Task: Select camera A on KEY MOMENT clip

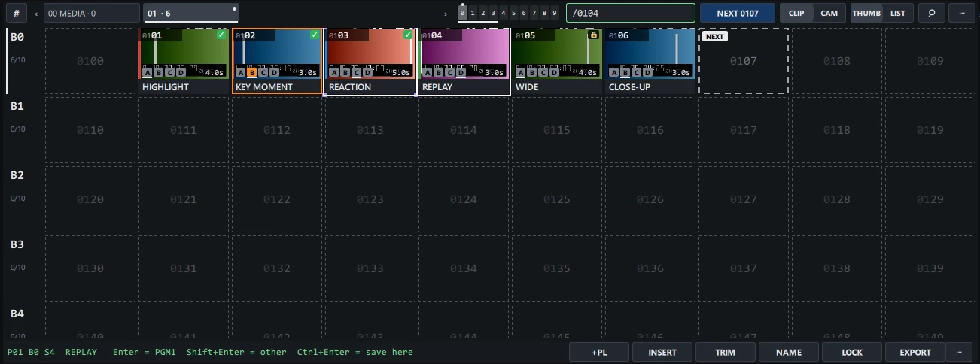Action: tap(241, 73)
